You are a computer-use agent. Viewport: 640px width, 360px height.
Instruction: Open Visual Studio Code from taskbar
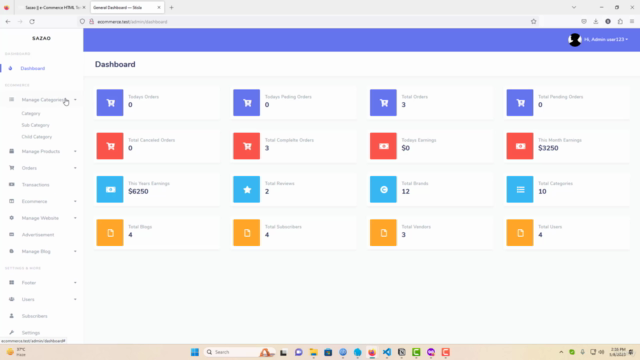point(387,352)
